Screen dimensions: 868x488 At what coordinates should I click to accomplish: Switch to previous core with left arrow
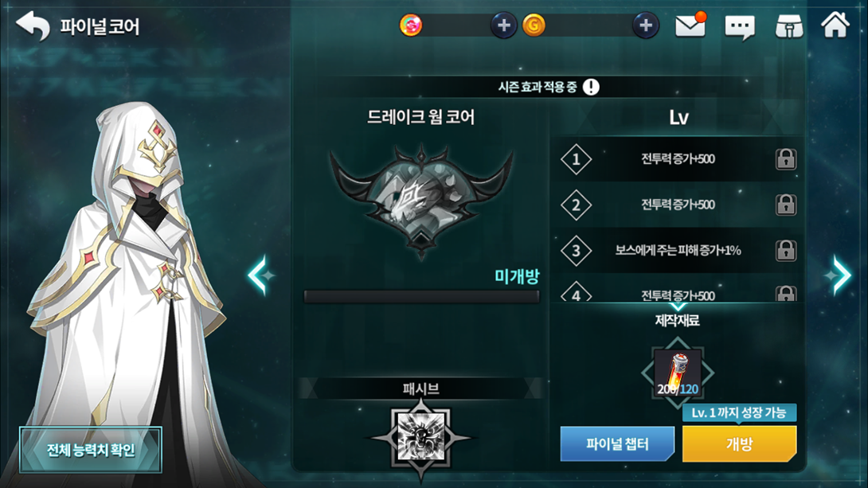(260, 275)
